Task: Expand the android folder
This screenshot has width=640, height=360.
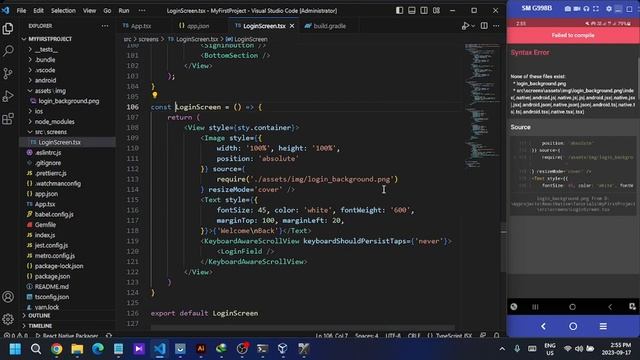Action: pos(44,80)
